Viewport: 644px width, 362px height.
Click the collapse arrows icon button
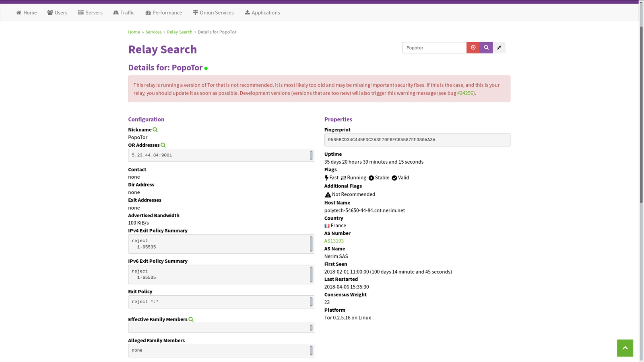tap(499, 47)
